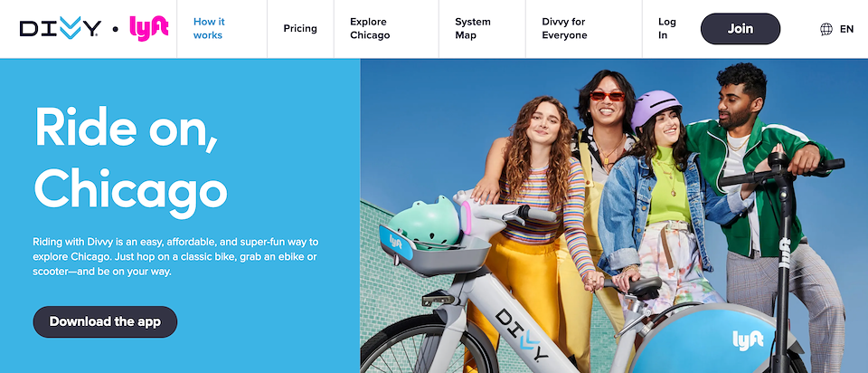Viewport: 868px width, 373px height.
Task: Click the Divvy logo in header
Action: pos(61,28)
